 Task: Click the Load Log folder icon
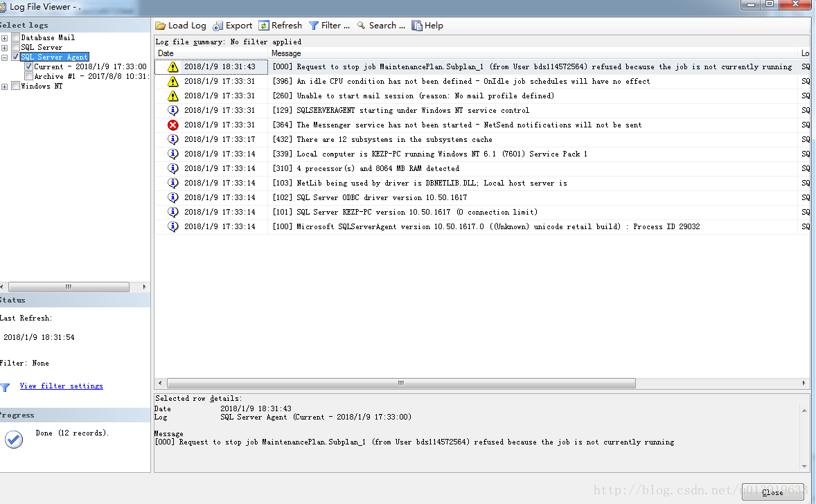(161, 26)
